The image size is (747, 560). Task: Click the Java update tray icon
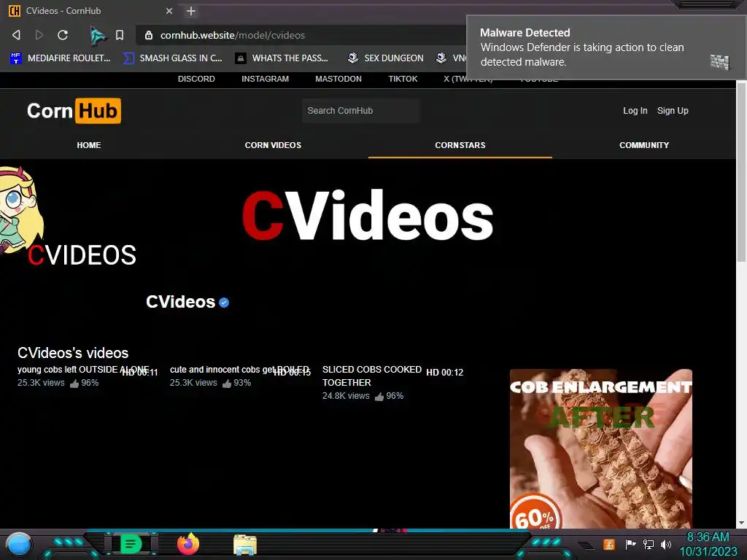pos(609,544)
